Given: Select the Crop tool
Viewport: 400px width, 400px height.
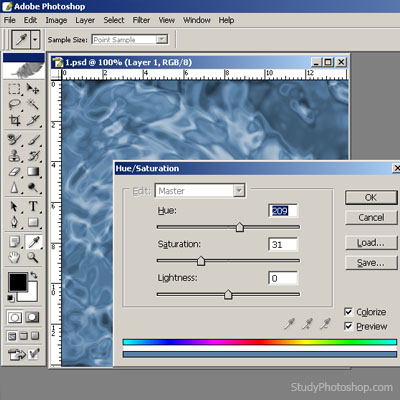Looking at the screenshot, I should tap(14, 120).
